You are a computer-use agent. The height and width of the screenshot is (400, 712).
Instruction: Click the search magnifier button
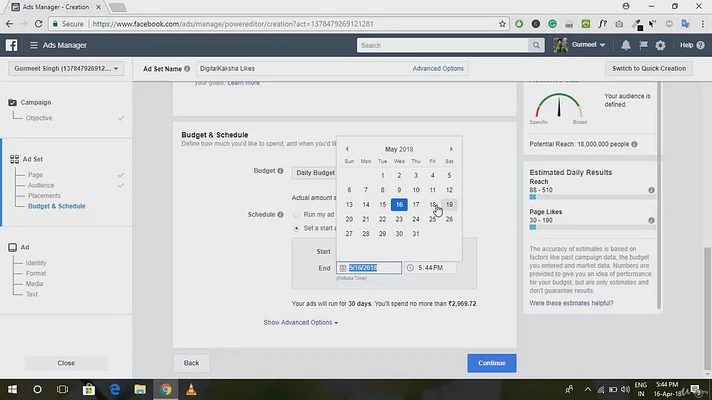click(536, 45)
